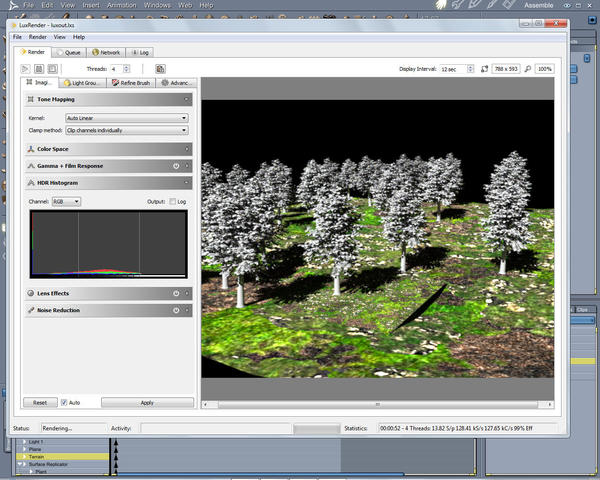Uncheck the Auto checkbox

coord(64,402)
